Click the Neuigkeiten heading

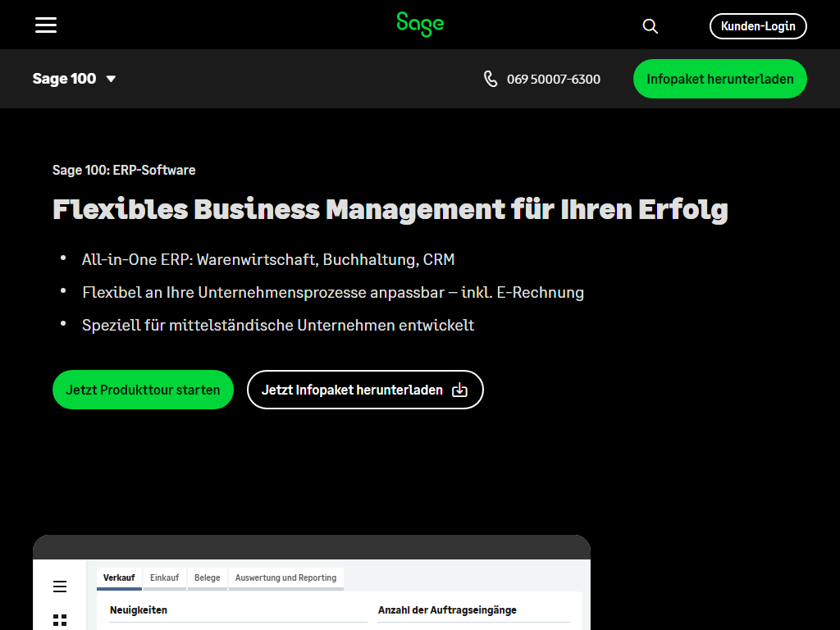pyautogui.click(x=139, y=609)
